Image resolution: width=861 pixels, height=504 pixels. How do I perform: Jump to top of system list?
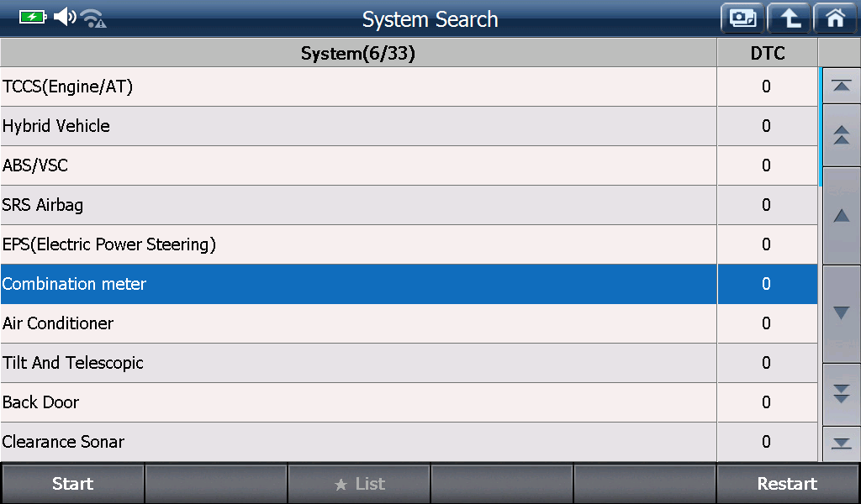[x=841, y=86]
